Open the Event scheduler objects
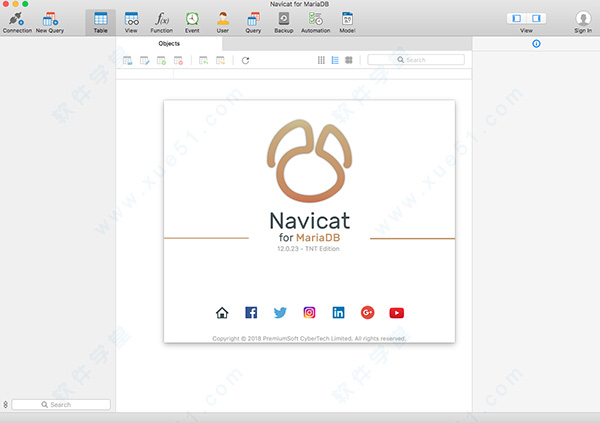600x423 pixels. [192, 22]
